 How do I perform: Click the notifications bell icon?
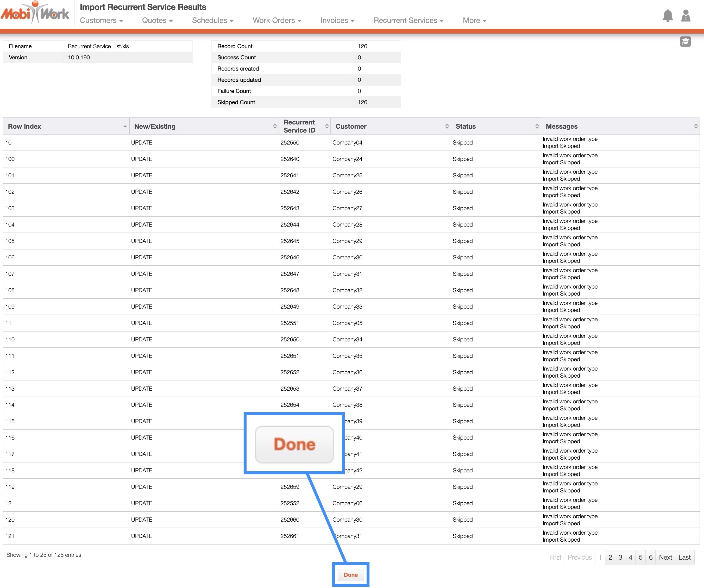click(x=668, y=16)
